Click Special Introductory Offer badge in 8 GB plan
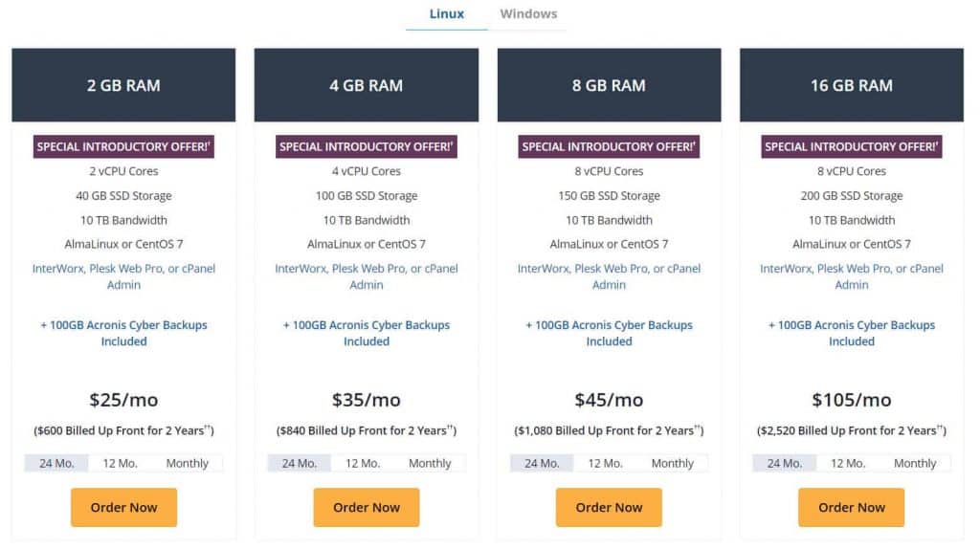 609,146
